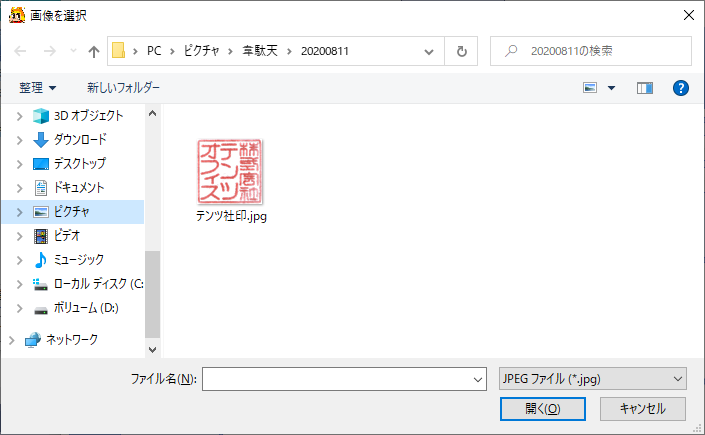Click the refresh button in address bar
Viewport: 705px width, 435px height.
(461, 51)
